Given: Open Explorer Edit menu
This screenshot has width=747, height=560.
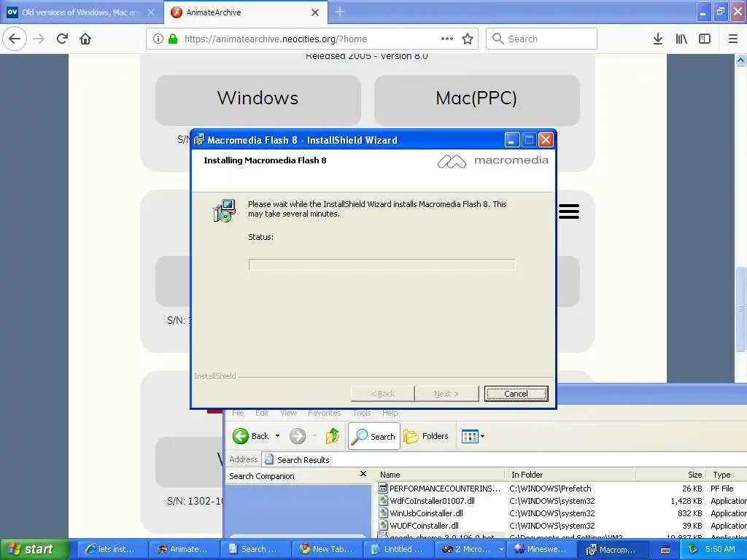Looking at the screenshot, I should pos(262,413).
